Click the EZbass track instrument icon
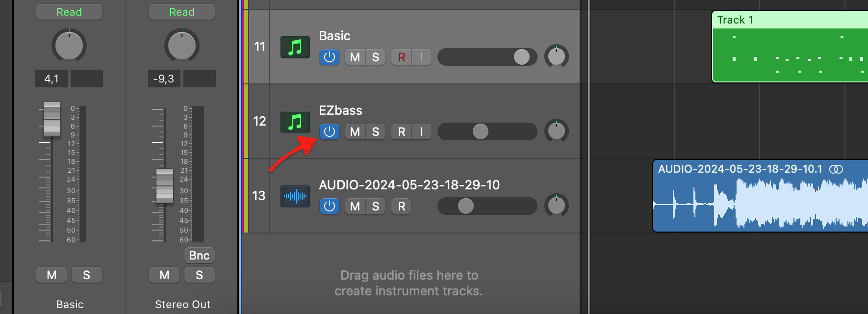868x314 pixels. [x=295, y=122]
